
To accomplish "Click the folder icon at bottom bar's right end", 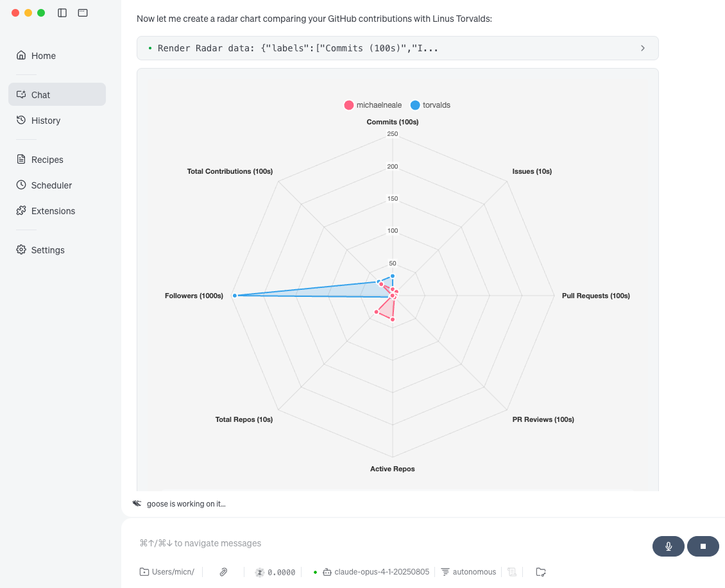I will 541,572.
